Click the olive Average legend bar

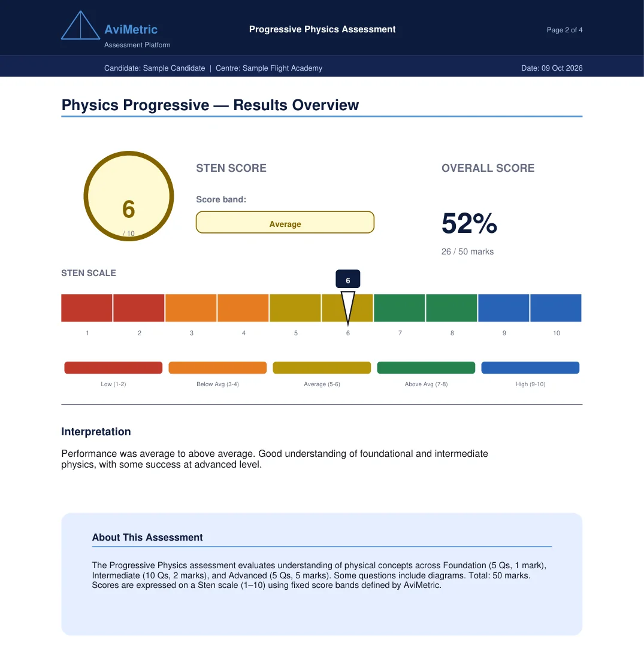pos(322,368)
